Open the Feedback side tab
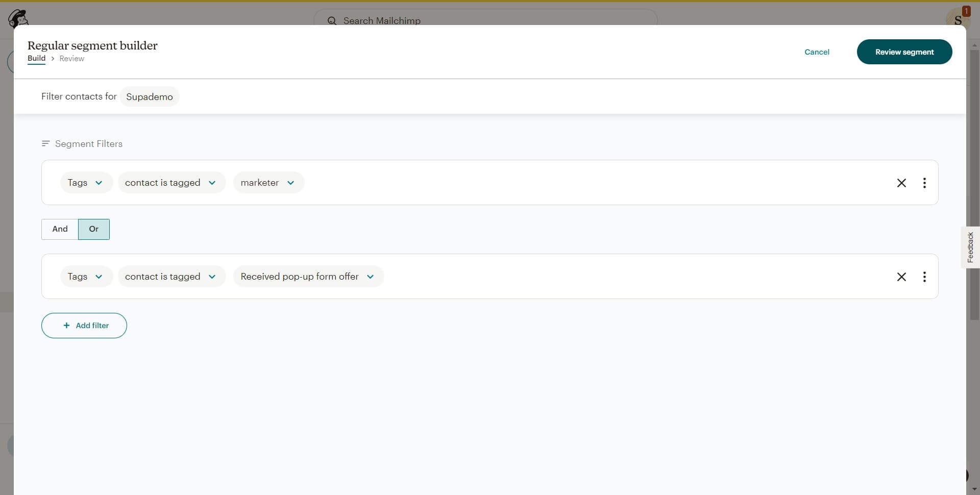The image size is (980, 495). [970, 247]
